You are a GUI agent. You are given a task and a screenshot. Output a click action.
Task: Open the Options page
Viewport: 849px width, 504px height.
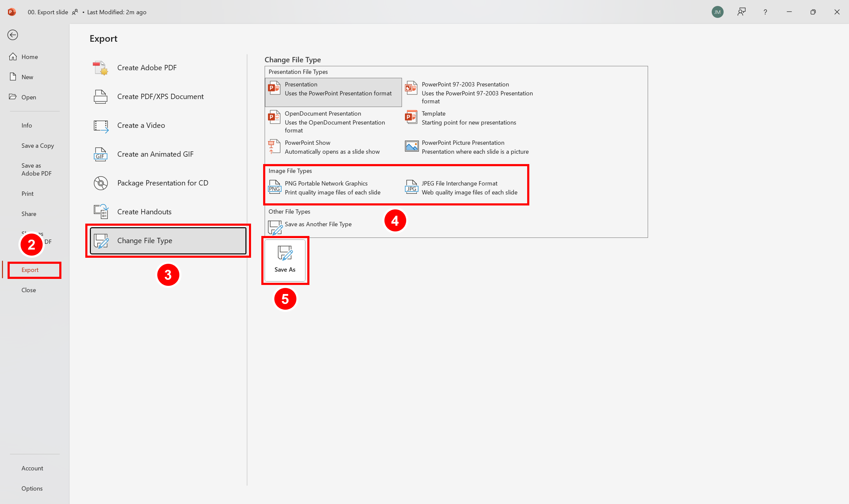click(32, 488)
